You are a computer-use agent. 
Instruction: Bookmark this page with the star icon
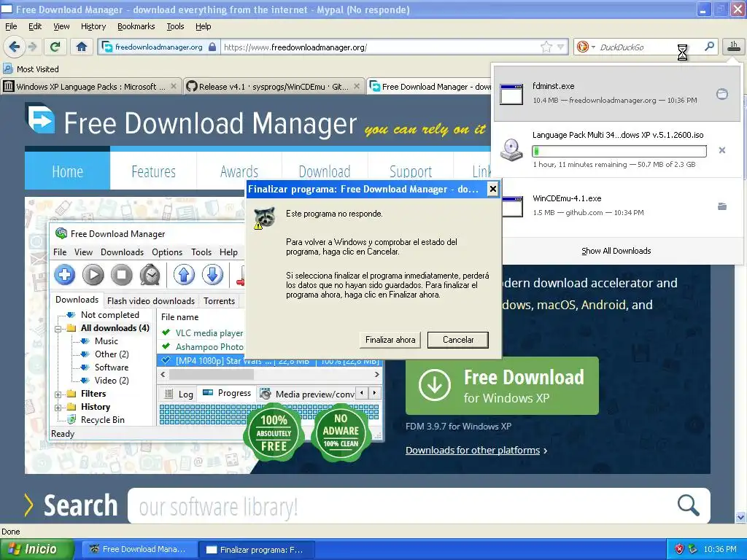tap(546, 47)
